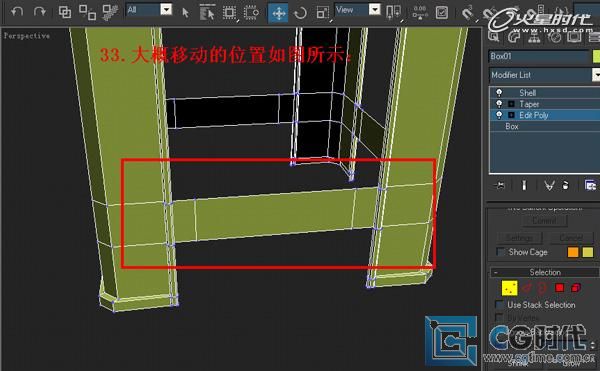Switch to the Hierarchy panel tab

pos(534,37)
